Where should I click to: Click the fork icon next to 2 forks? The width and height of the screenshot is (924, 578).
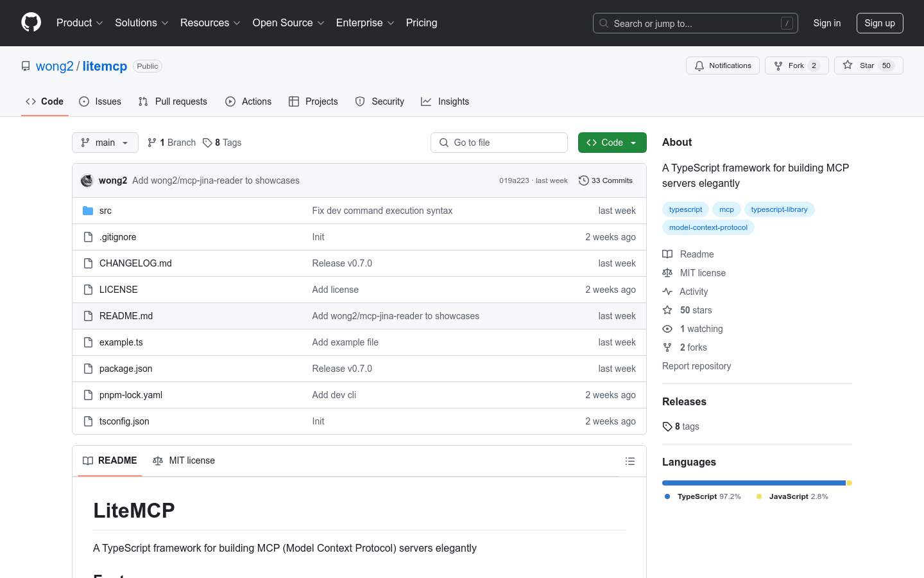(x=667, y=347)
